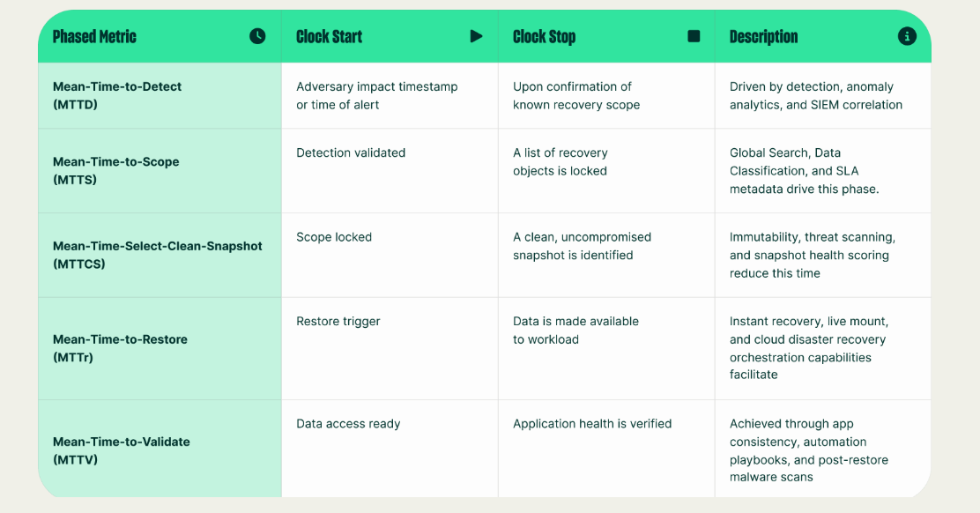Click the Mean-Time-to-Detect (MTTD) row label
Screen dimensions: 980x513
[x=117, y=95]
